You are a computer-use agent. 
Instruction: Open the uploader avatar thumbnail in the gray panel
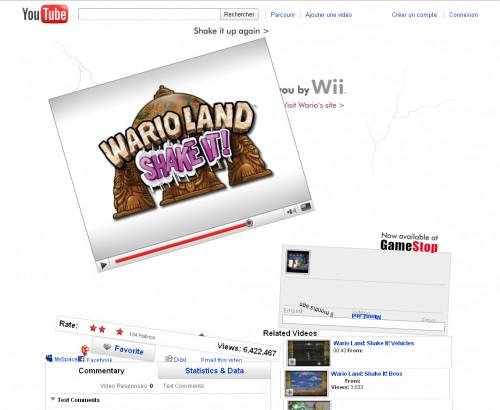point(298,262)
